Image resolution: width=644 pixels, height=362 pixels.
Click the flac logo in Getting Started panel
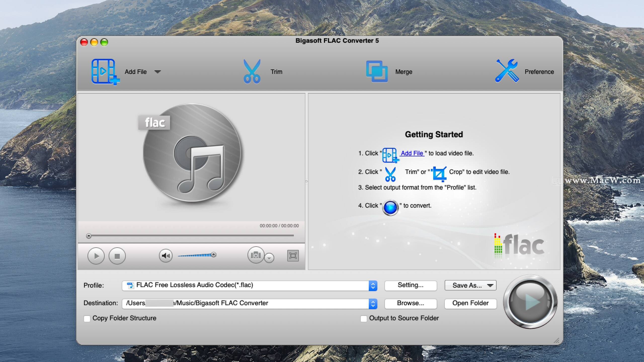click(519, 246)
